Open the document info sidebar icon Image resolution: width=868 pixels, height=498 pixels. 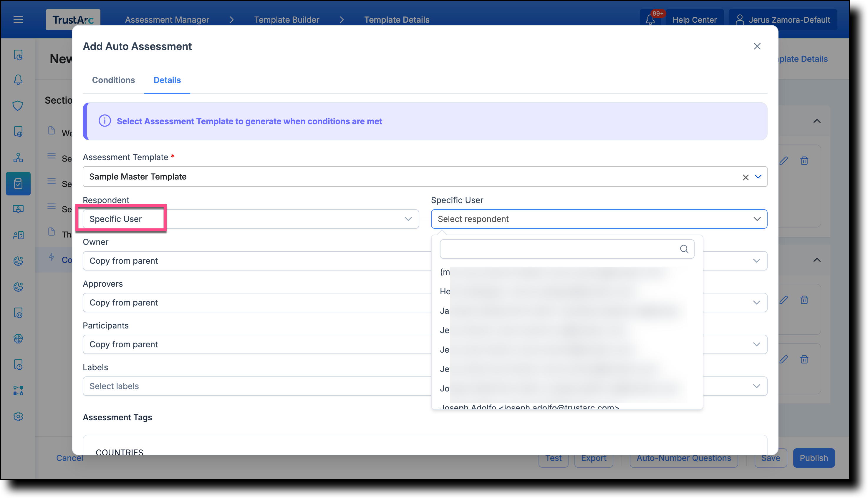(18, 365)
